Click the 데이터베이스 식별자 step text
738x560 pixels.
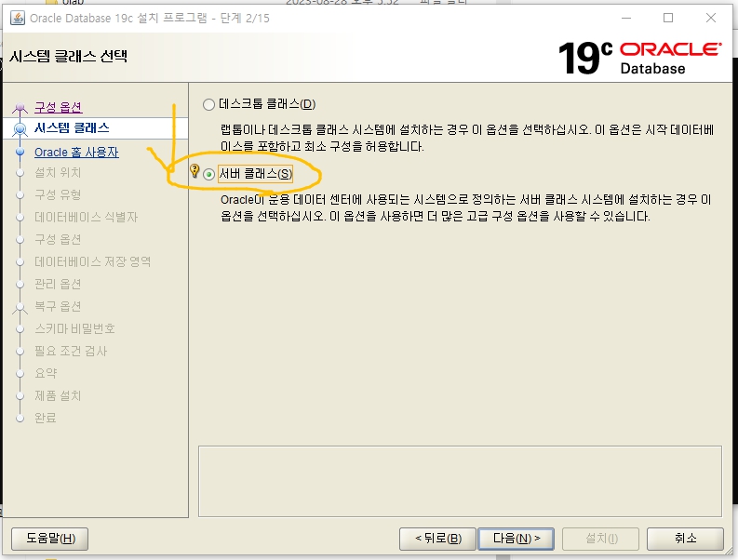click(87, 217)
